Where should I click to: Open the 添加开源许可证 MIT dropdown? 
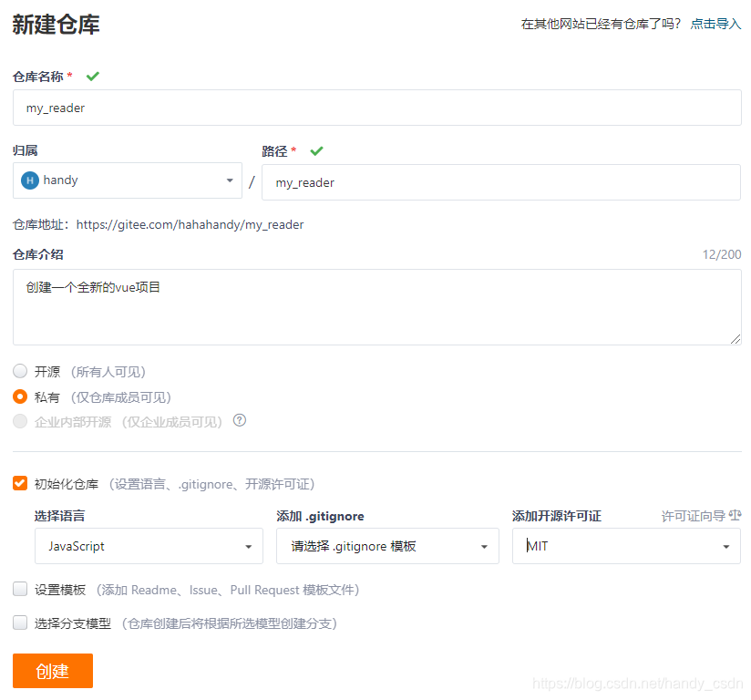[x=626, y=546]
